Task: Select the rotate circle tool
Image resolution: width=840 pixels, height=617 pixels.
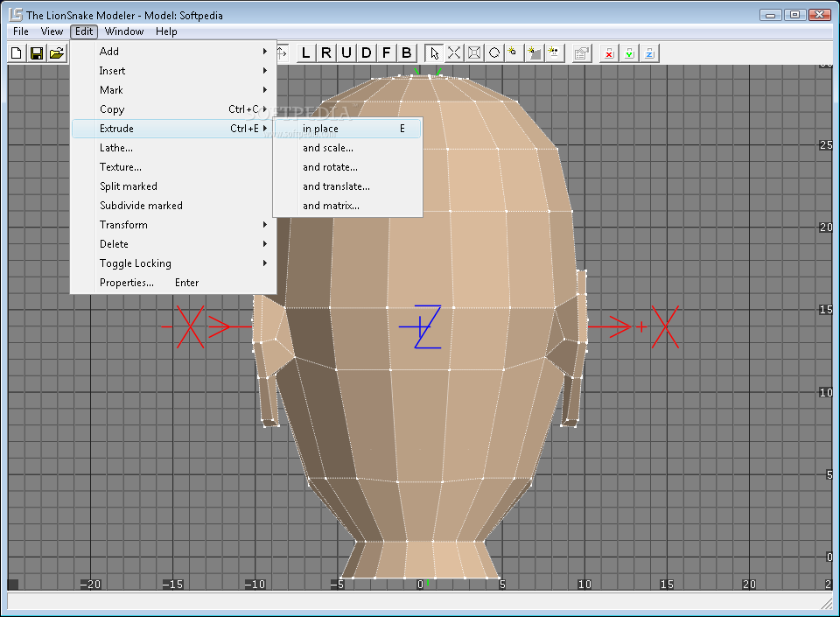Action: coord(493,53)
